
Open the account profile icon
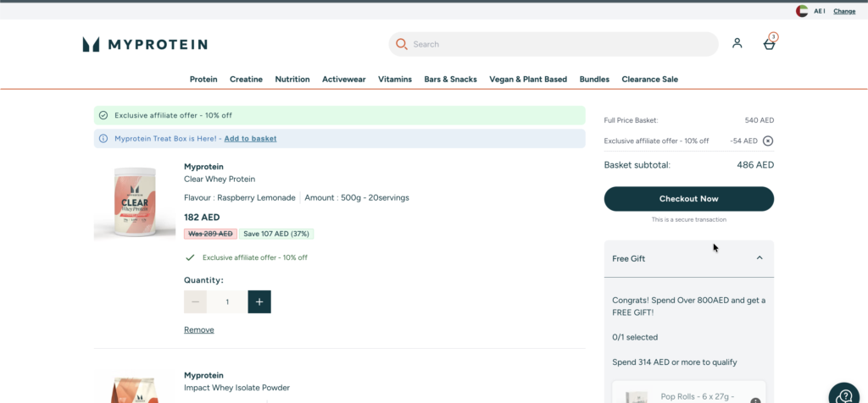tap(737, 43)
